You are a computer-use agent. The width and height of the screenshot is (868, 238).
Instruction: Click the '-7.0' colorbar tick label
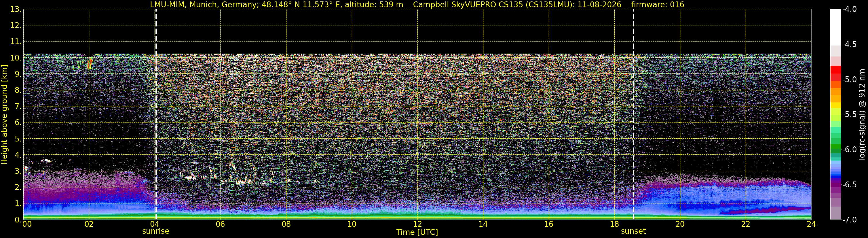click(x=849, y=220)
